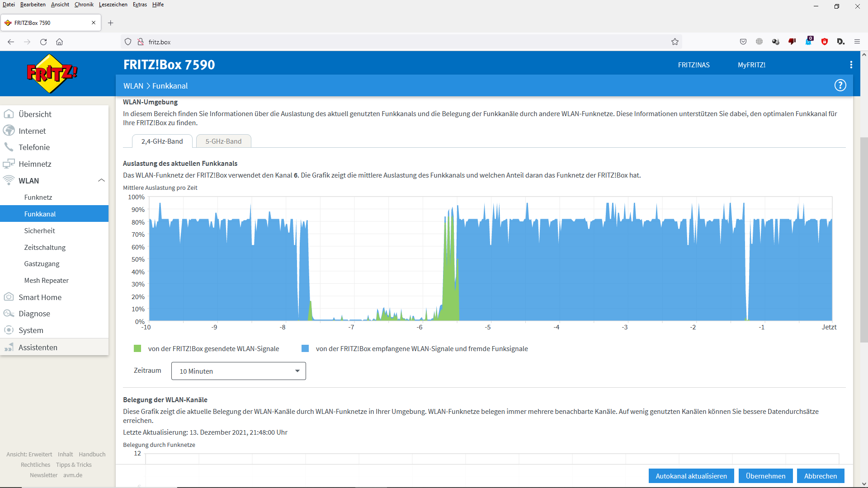
Task: Go back with browser back arrow
Action: pyautogui.click(x=11, y=42)
